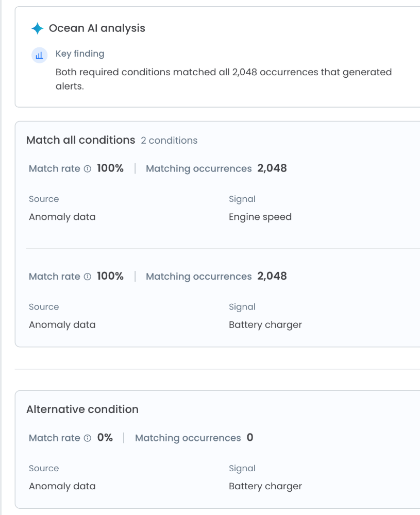Click the Match all conditions heading

81,140
